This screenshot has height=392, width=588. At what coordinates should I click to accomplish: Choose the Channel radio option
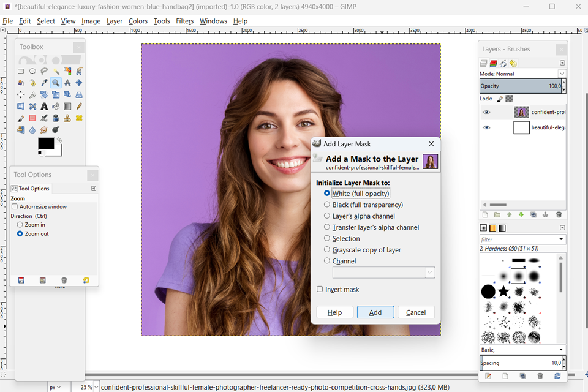coord(327,261)
